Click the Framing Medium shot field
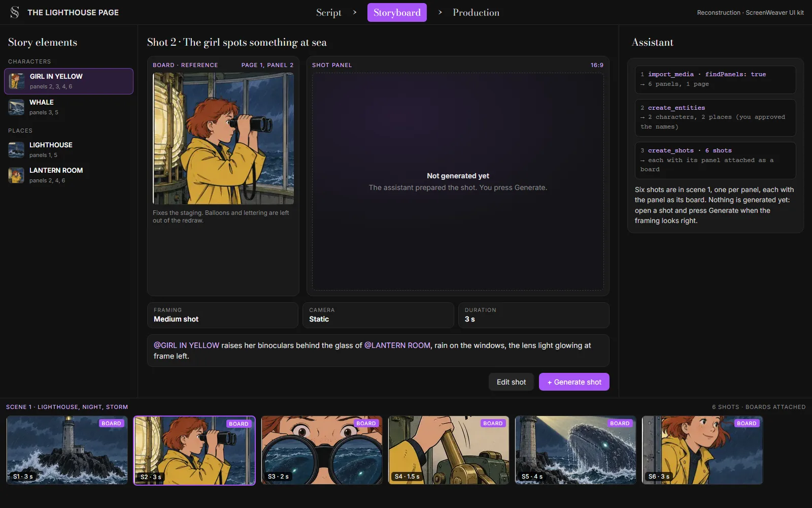The height and width of the screenshot is (508, 812). 222,315
